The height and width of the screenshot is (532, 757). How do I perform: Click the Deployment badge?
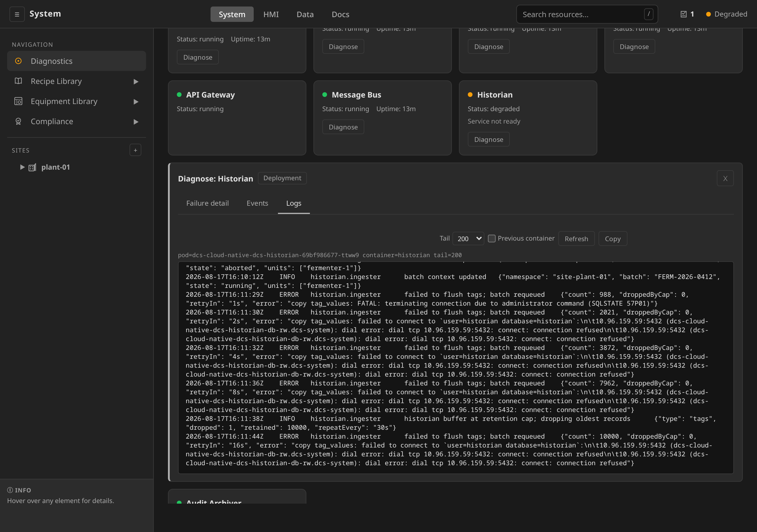[x=282, y=178]
